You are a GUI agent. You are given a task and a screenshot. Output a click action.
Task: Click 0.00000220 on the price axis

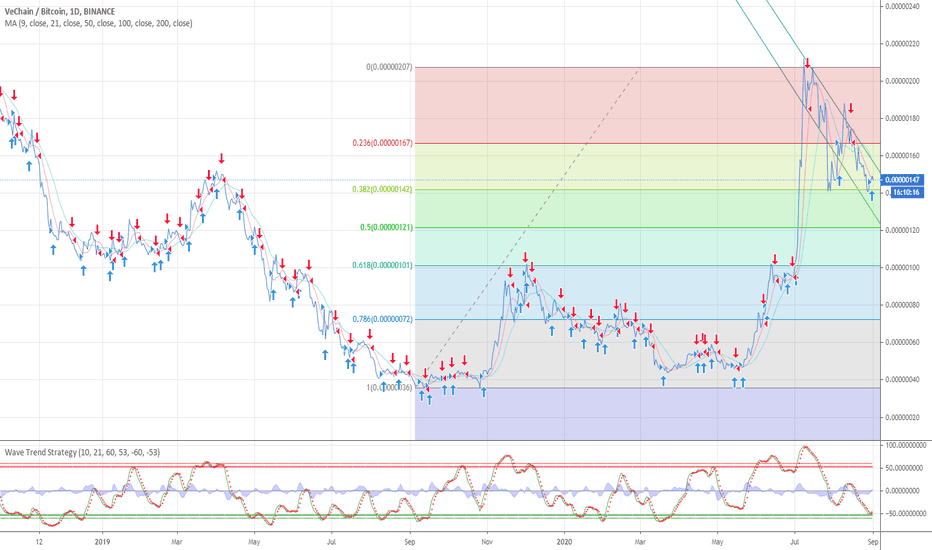(x=902, y=43)
